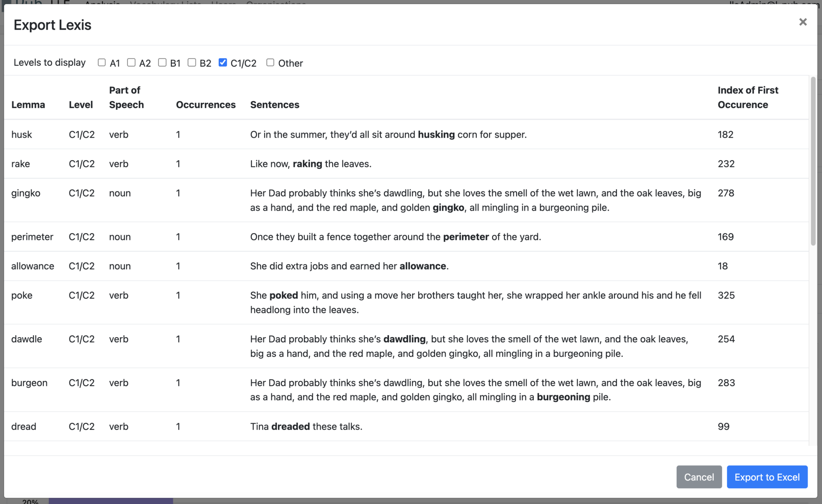This screenshot has height=504, width=822.
Task: Click the Part of Speech column header
Action: (126, 98)
